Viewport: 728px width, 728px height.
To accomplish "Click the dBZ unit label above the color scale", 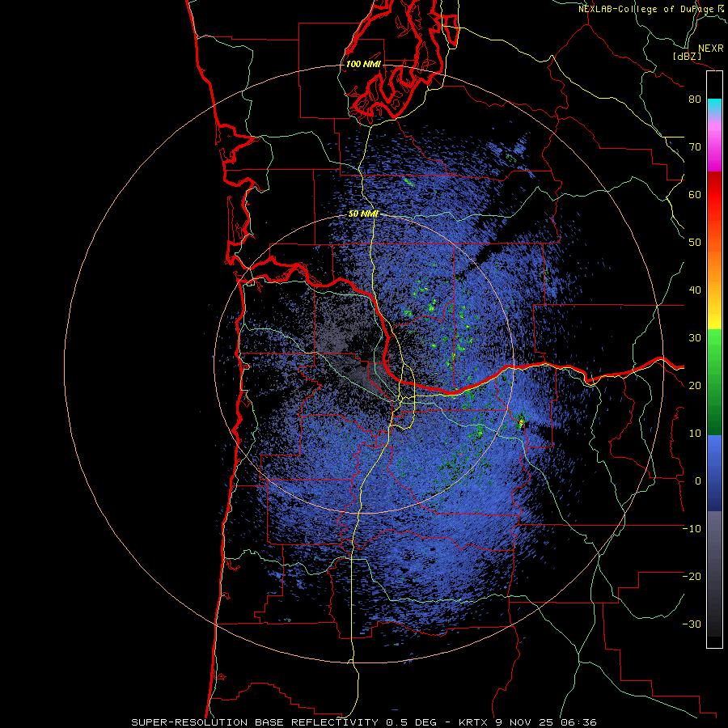I will coord(688,56).
